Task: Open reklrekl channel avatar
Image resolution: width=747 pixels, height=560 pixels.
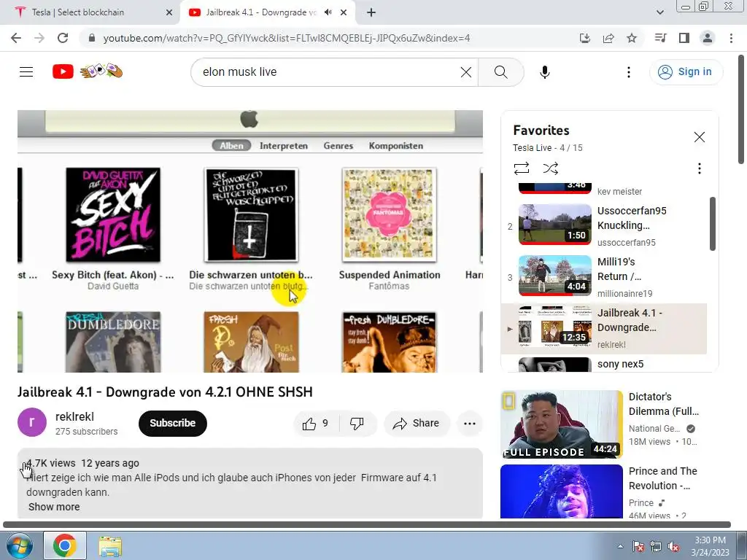Action: (x=32, y=422)
